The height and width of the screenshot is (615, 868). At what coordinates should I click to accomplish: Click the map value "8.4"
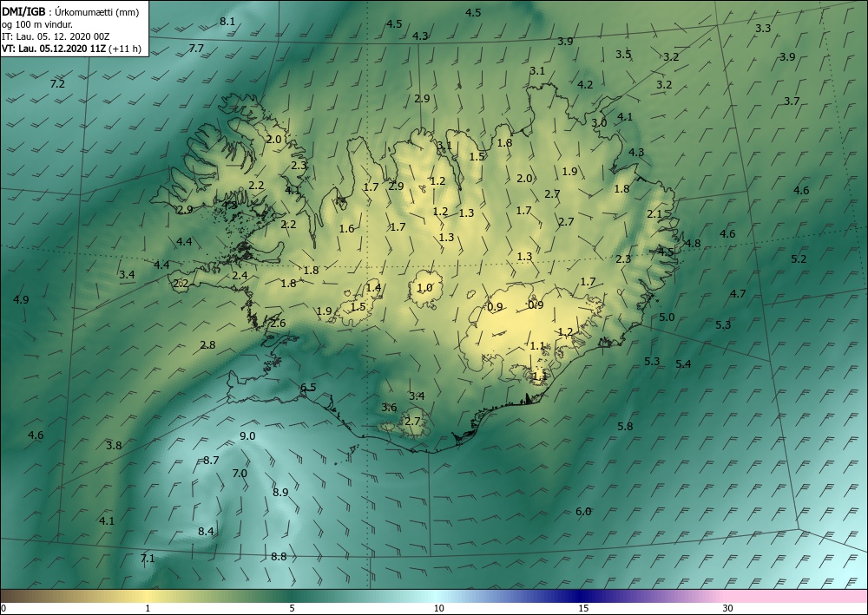click(206, 532)
